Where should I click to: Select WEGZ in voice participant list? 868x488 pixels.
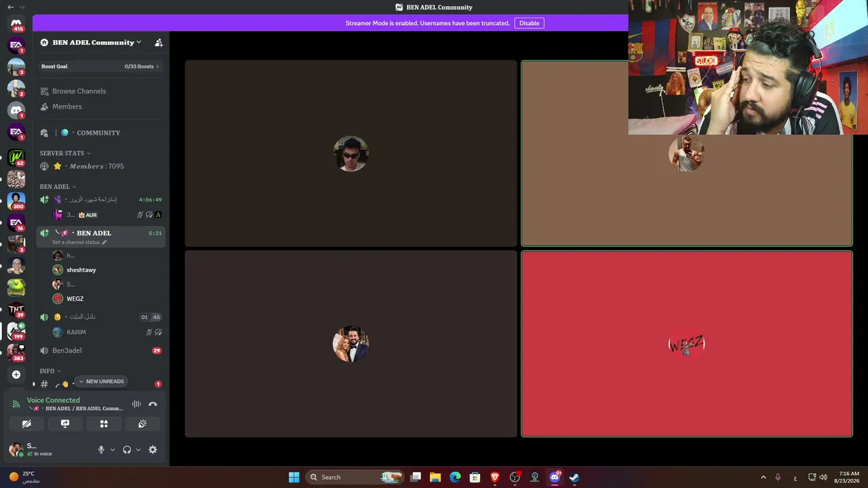tap(108, 299)
